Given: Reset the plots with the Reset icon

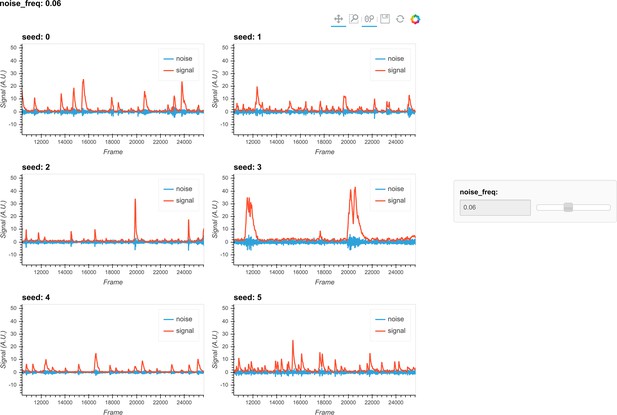Looking at the screenshot, I should click(x=400, y=19).
